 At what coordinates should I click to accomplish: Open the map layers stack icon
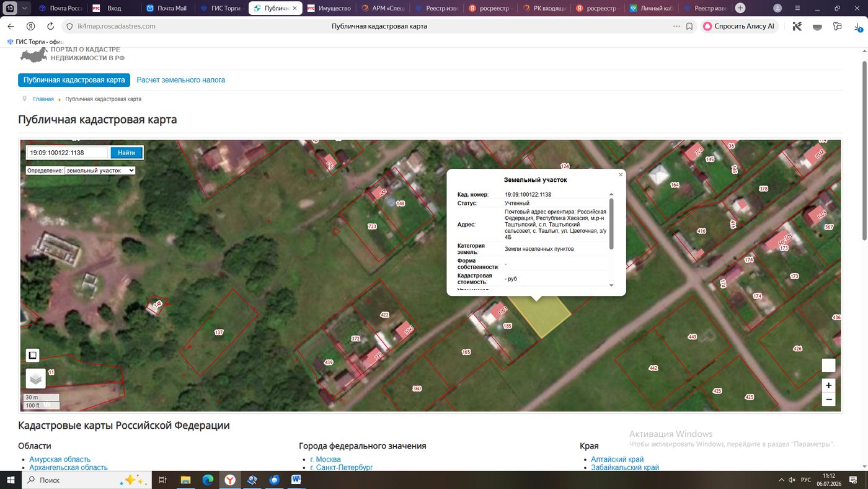pos(35,378)
